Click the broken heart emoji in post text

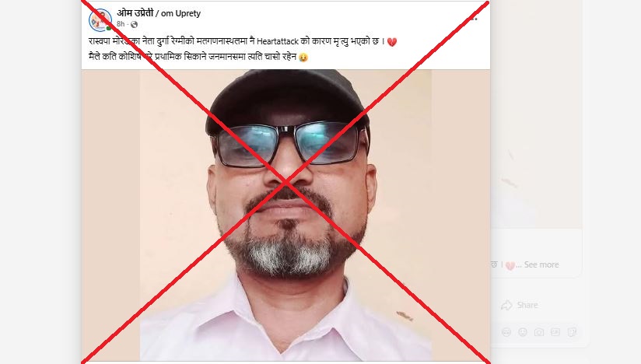[391, 42]
